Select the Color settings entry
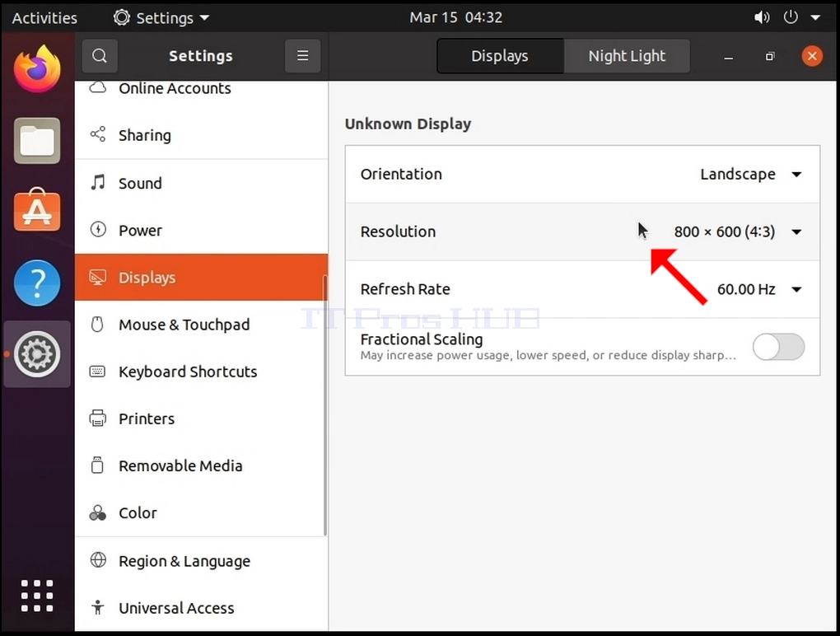840x636 pixels. 202,512
